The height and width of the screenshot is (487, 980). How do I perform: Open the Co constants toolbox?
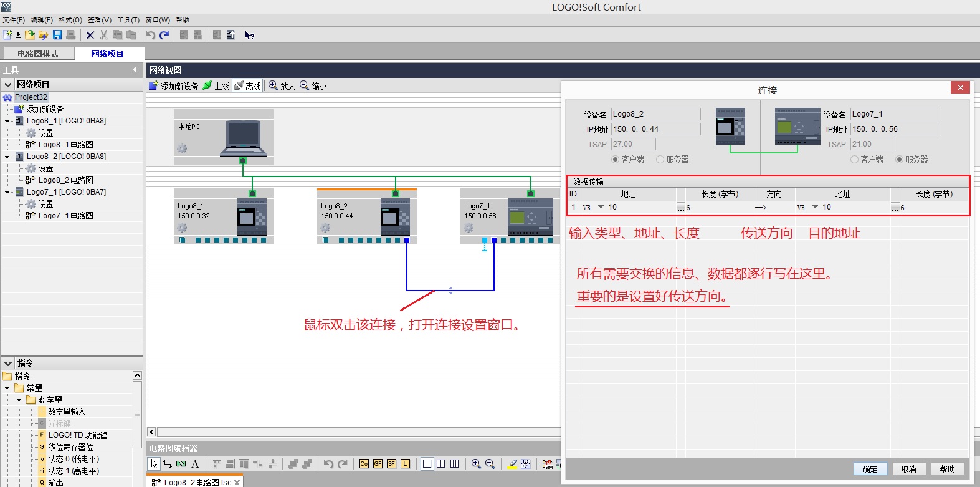(364, 464)
